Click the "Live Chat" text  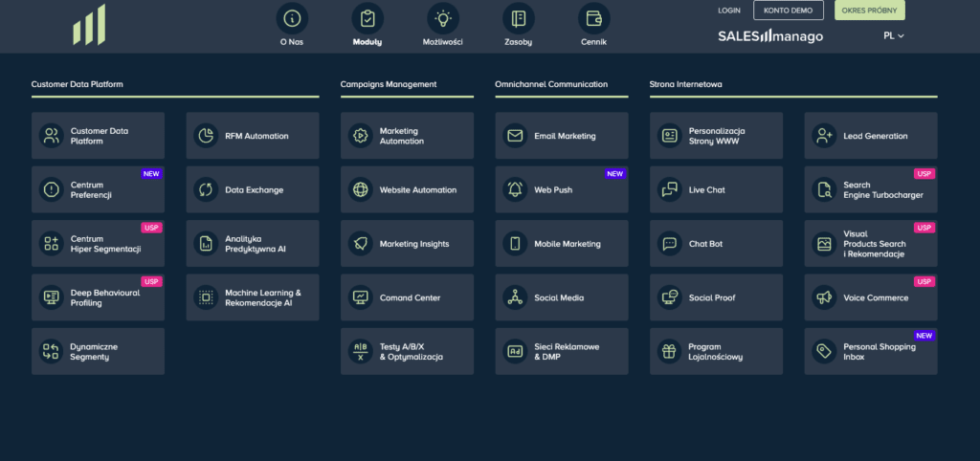click(x=707, y=190)
